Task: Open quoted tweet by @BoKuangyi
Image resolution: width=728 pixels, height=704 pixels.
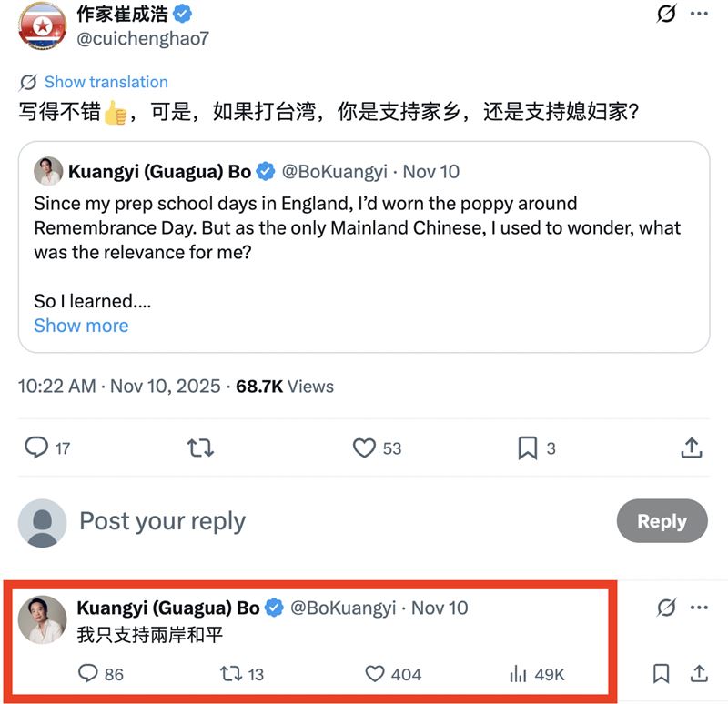Action: click(364, 246)
